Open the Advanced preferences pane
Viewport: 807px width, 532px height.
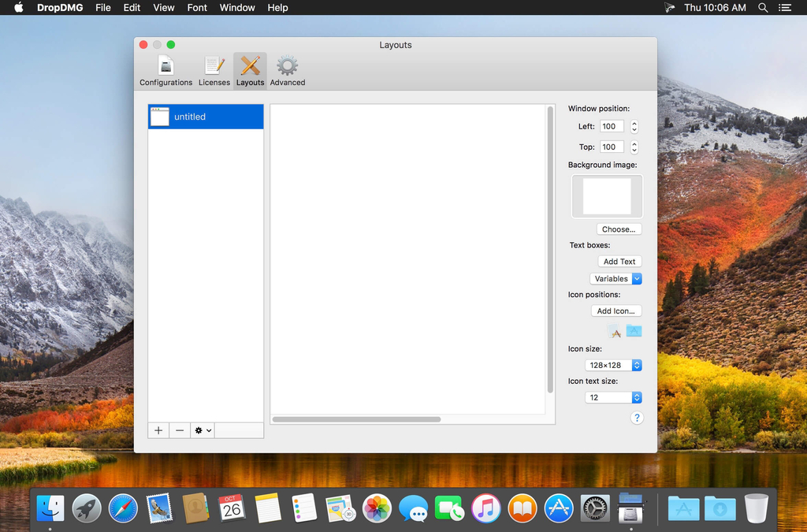click(287, 69)
